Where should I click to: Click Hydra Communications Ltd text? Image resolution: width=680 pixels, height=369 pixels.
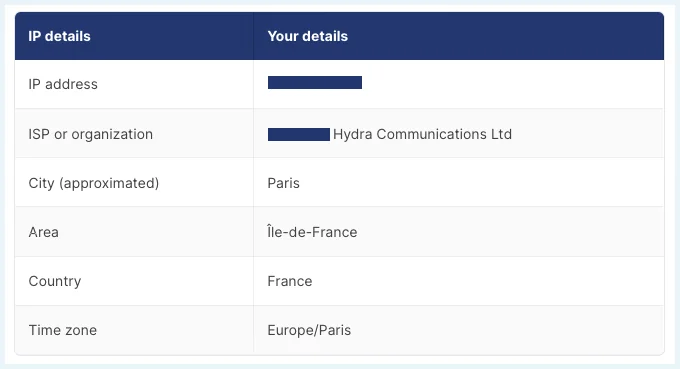[422, 134]
